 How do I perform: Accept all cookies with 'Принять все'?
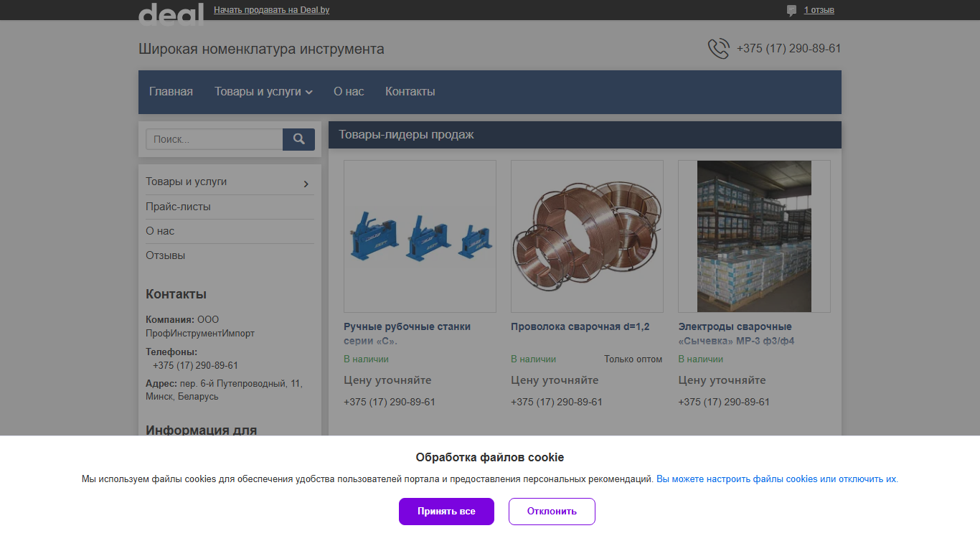point(446,512)
